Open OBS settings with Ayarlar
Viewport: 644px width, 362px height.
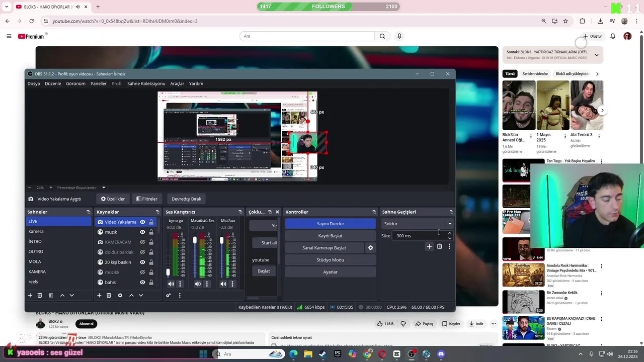click(331, 272)
